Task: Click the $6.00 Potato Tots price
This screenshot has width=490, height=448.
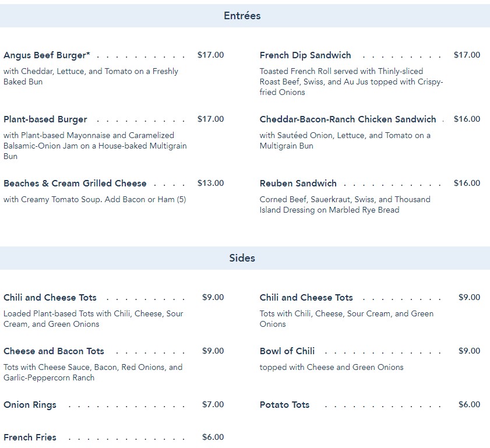Action: [469, 404]
